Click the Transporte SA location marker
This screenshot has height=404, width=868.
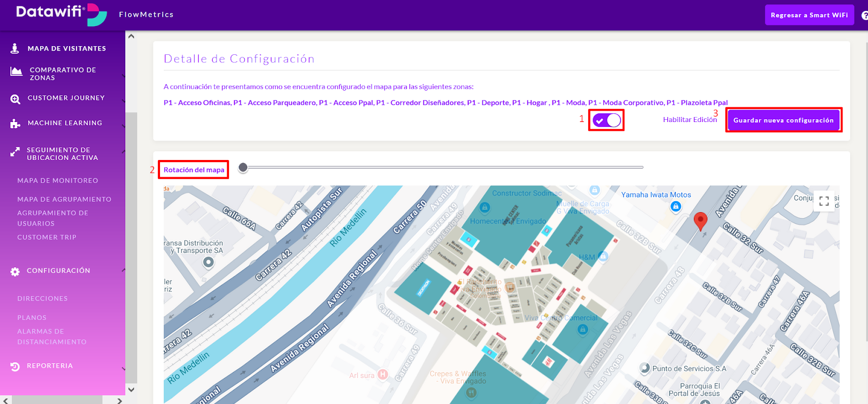(x=208, y=262)
